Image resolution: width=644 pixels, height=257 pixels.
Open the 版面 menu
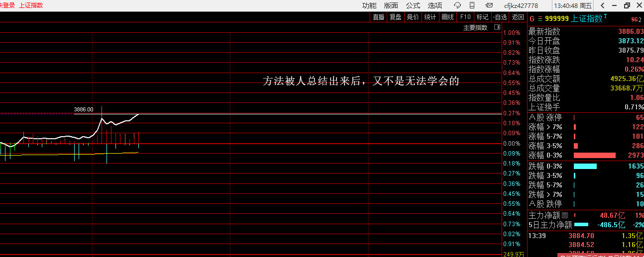click(391, 5)
